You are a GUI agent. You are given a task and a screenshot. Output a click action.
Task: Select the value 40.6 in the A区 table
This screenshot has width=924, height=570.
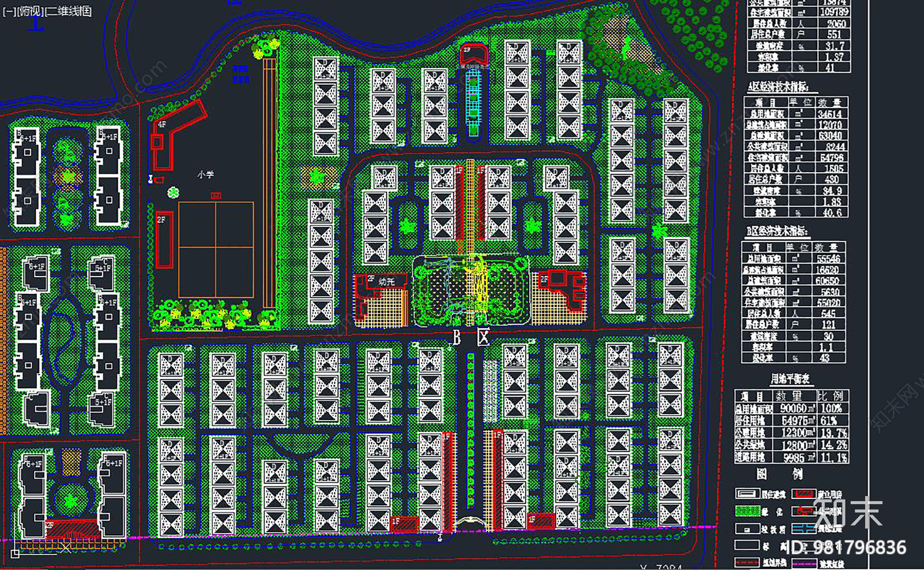pos(832,213)
